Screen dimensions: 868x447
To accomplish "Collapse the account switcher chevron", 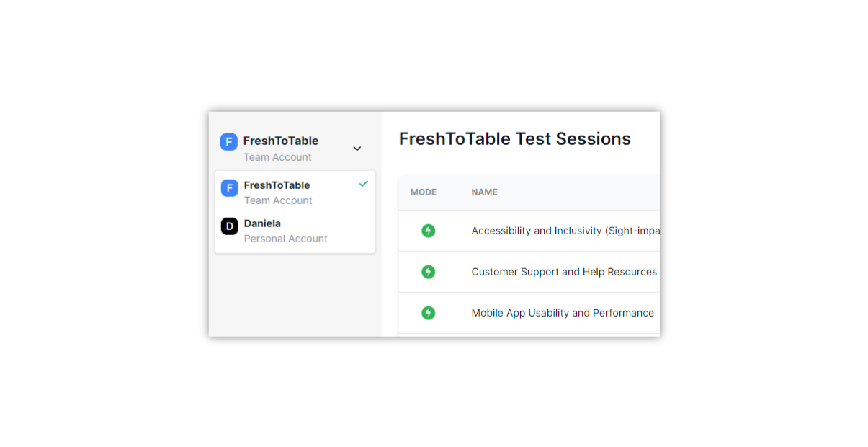I will point(357,149).
